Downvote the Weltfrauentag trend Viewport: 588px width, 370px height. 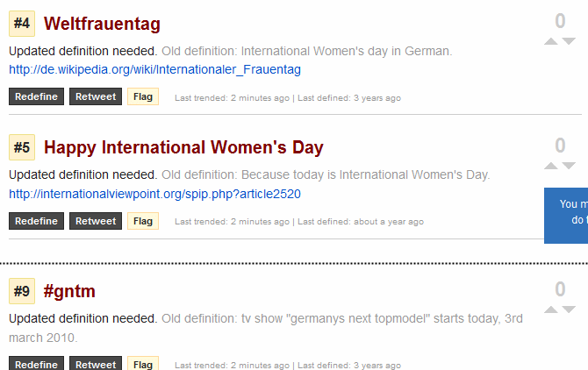570,41
